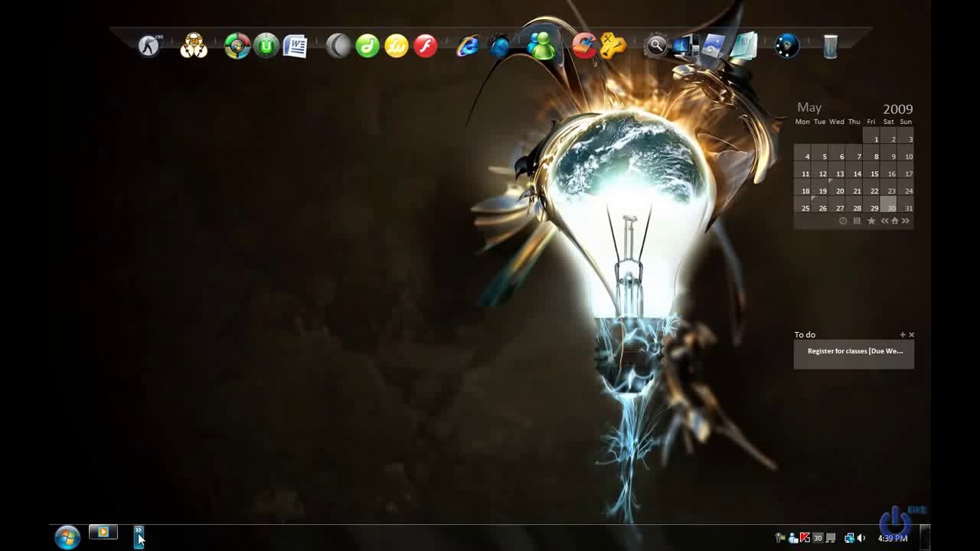Launch Dreamweaver green dock icon
980x551 pixels.
[367, 46]
